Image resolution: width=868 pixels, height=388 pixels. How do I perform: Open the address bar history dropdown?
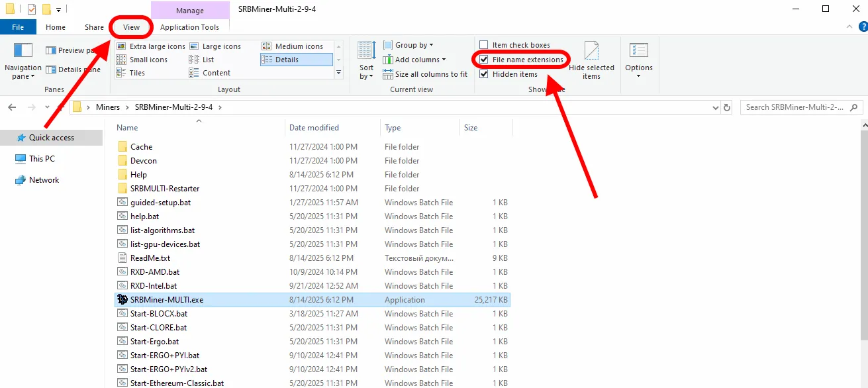715,107
